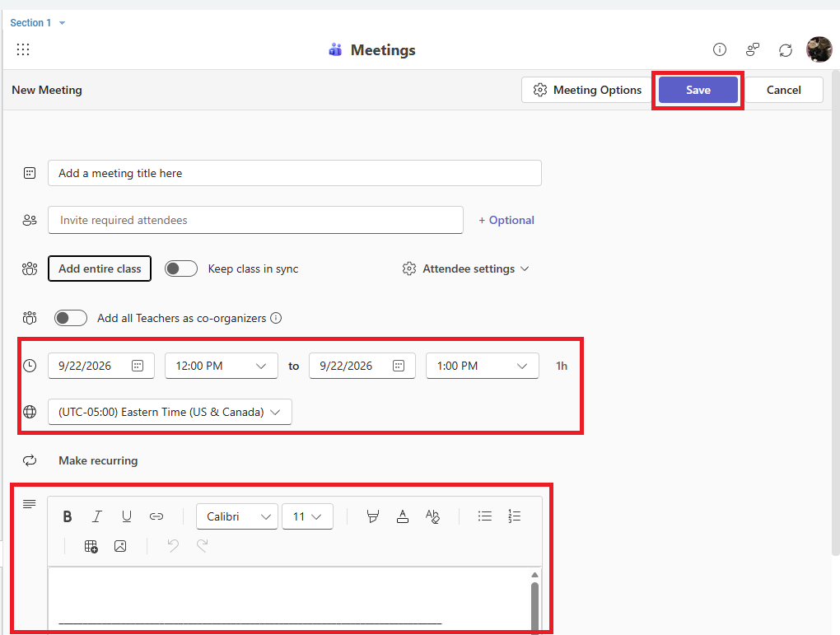Turn on Add all Teachers as co-organizers
840x635 pixels.
point(71,318)
